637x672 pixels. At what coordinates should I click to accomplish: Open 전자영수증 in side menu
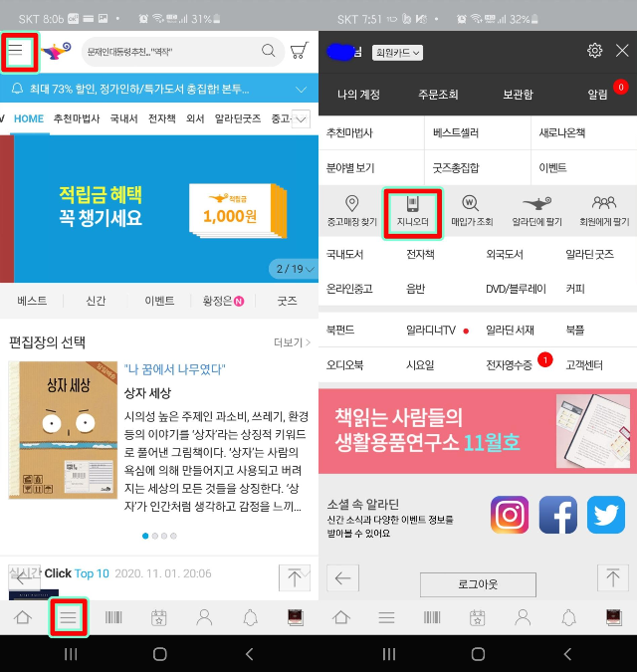[x=509, y=364]
